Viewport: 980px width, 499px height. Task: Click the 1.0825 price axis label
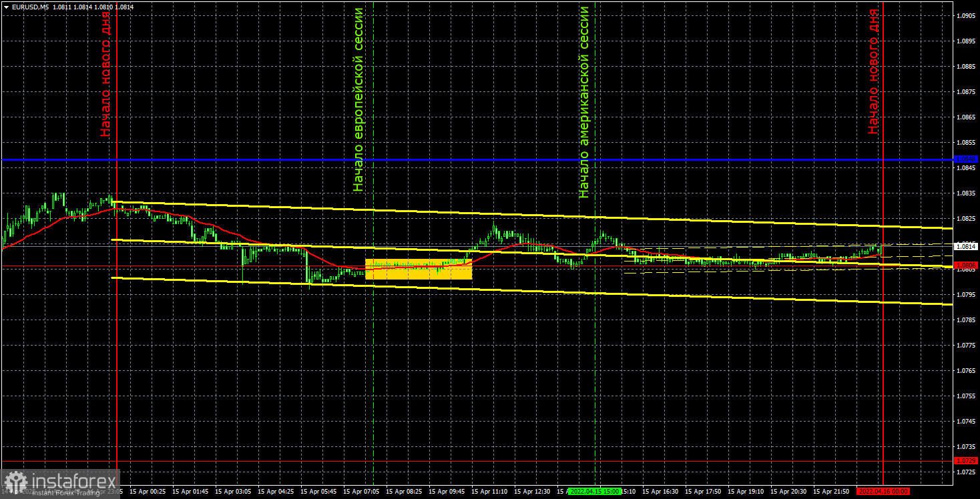965,218
